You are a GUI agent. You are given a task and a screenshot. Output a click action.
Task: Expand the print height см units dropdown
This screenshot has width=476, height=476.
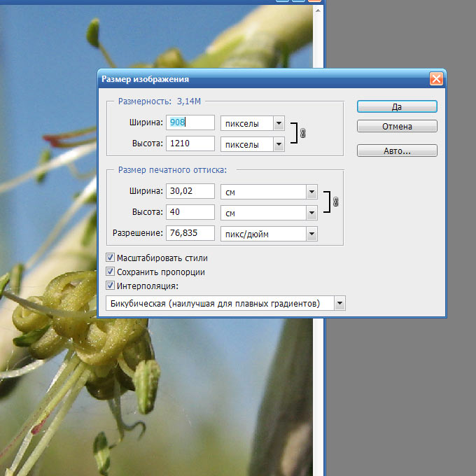click(312, 212)
